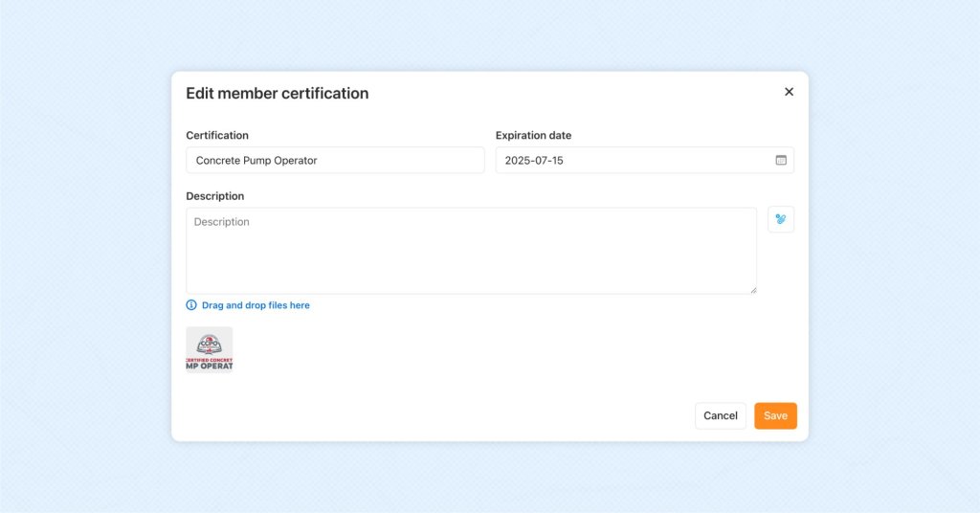Click the Expiration date label
Viewport: 980px width, 513px height.
(533, 136)
